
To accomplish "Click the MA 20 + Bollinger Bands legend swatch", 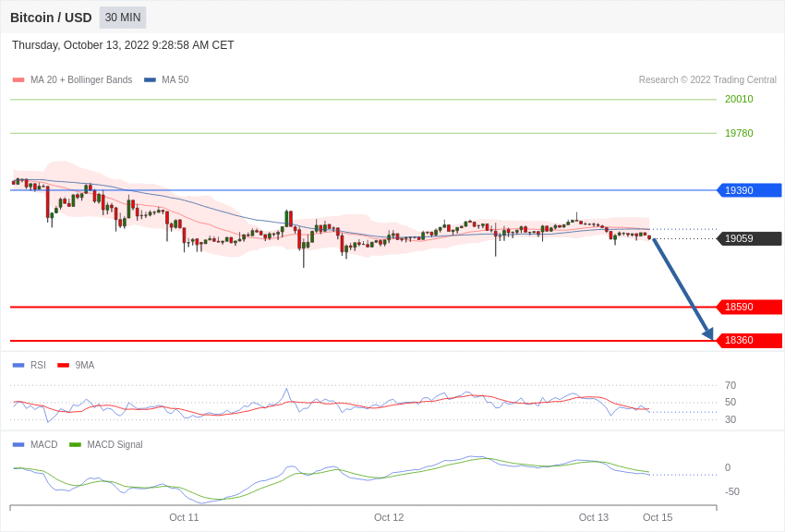I will tap(18, 79).
